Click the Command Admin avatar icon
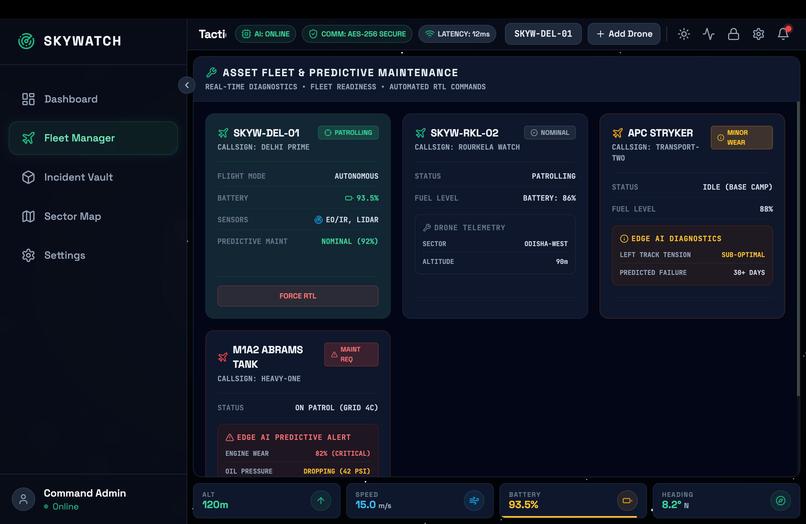 (23, 499)
